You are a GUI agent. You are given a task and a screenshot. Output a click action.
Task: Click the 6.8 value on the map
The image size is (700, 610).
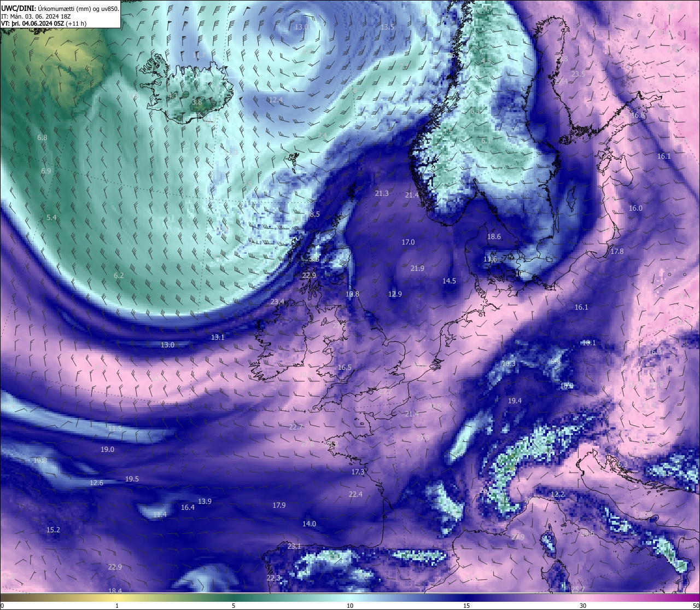point(42,138)
